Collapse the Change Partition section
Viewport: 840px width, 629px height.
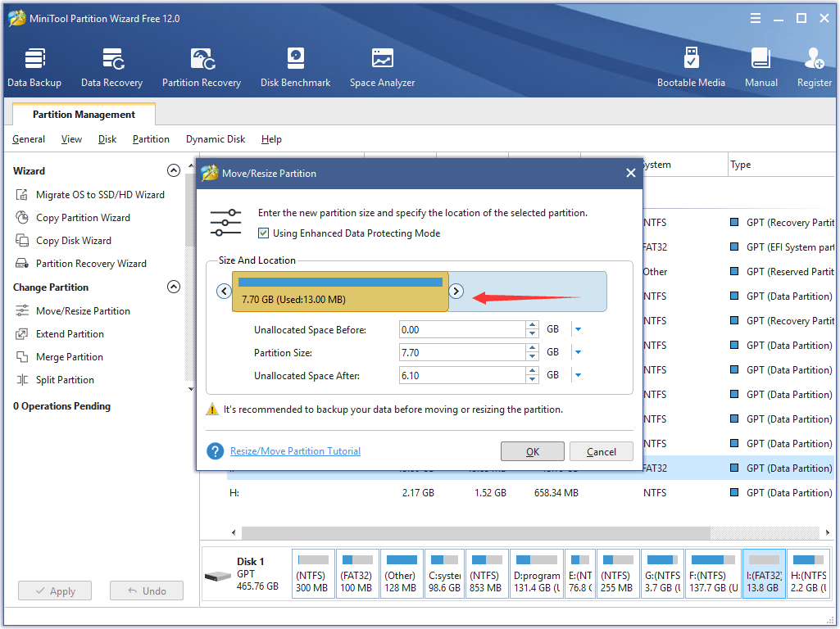174,287
